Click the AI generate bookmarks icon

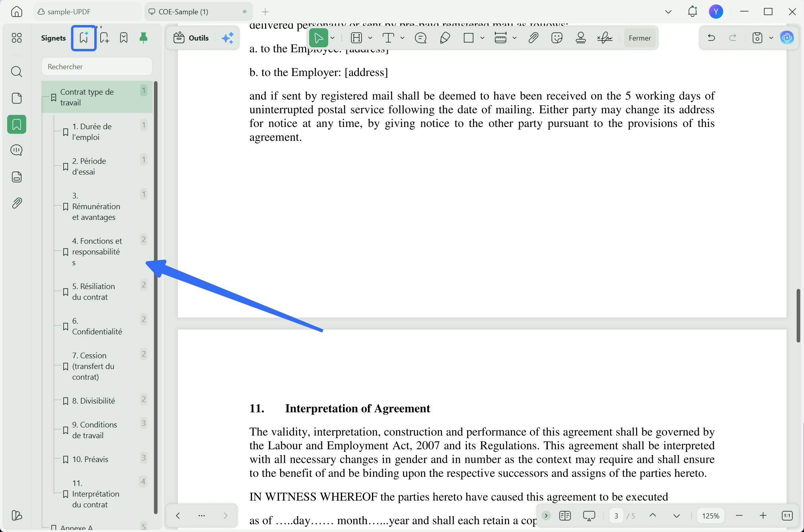pos(84,38)
